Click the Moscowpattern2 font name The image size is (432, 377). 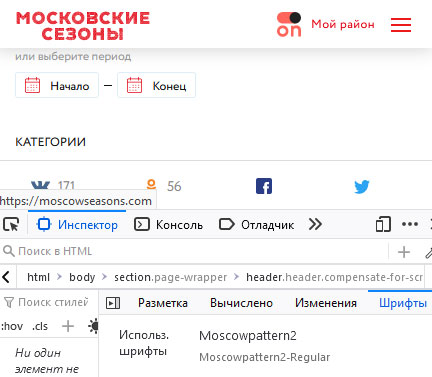[x=248, y=336]
